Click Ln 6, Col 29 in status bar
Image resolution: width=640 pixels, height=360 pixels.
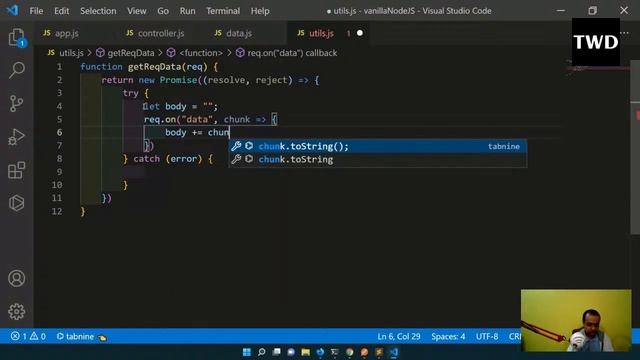coord(399,336)
